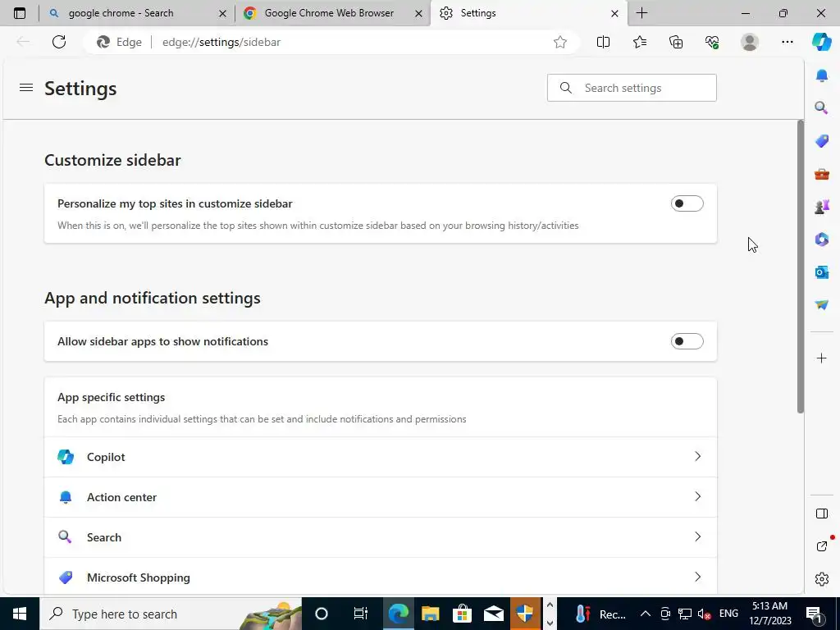Click the Action center app label
This screenshot has width=840, height=630.
[121, 497]
